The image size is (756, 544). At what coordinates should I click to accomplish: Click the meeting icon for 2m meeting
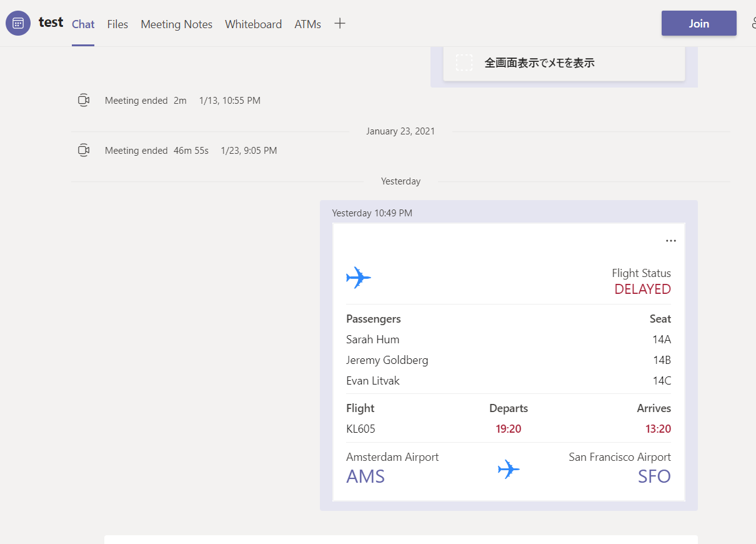click(84, 100)
